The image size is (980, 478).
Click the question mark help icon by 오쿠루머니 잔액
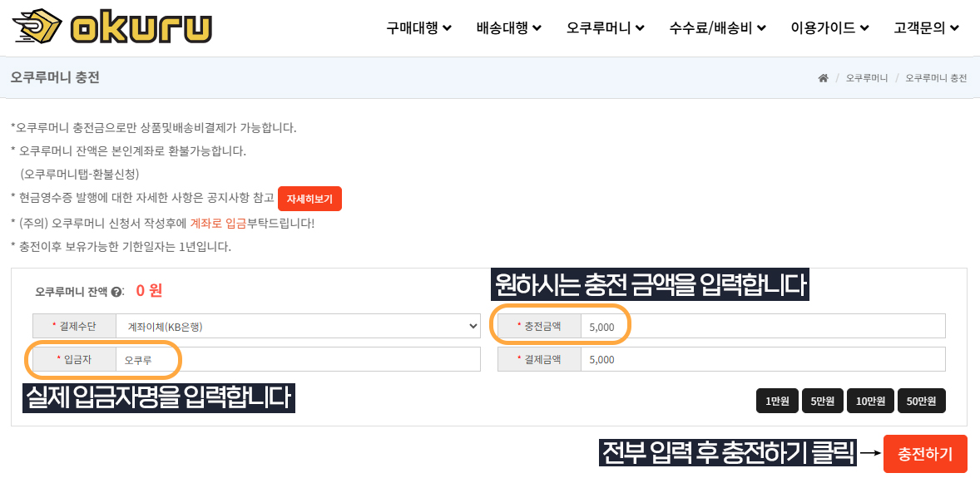coord(116,292)
